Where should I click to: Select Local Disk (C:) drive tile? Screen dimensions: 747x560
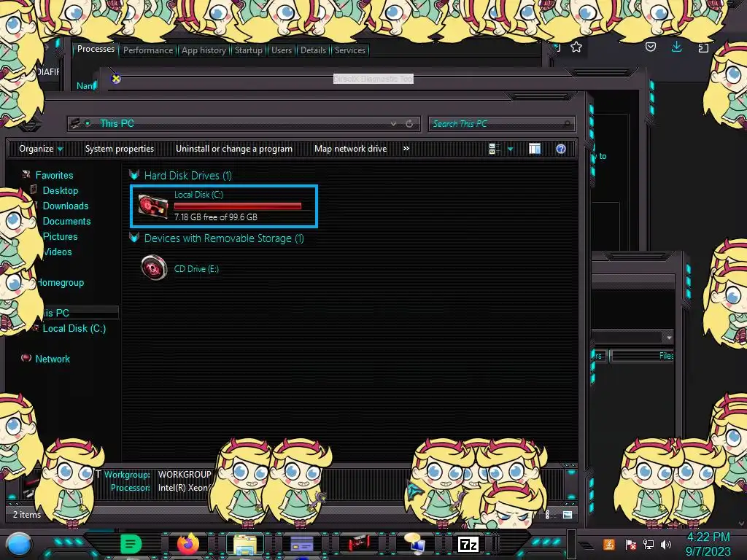point(223,206)
